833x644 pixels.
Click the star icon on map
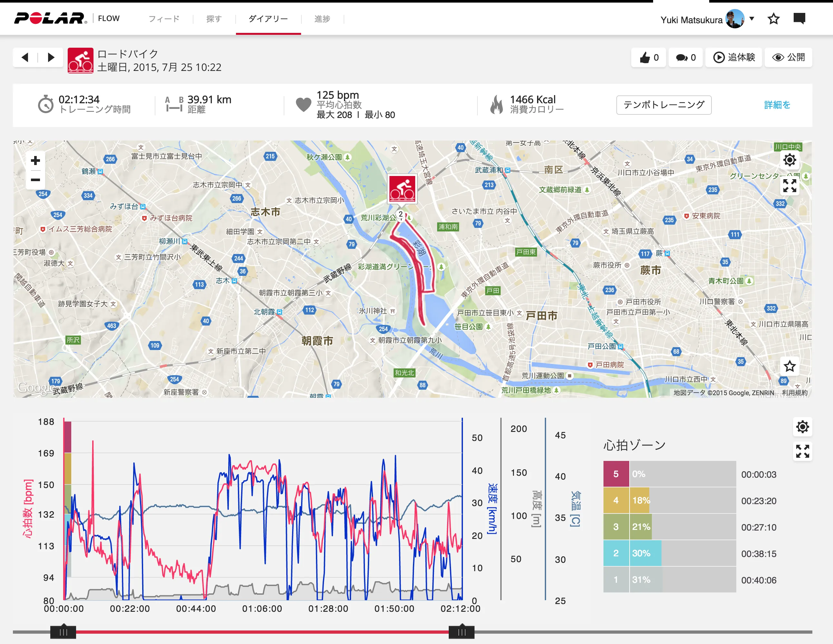(789, 366)
